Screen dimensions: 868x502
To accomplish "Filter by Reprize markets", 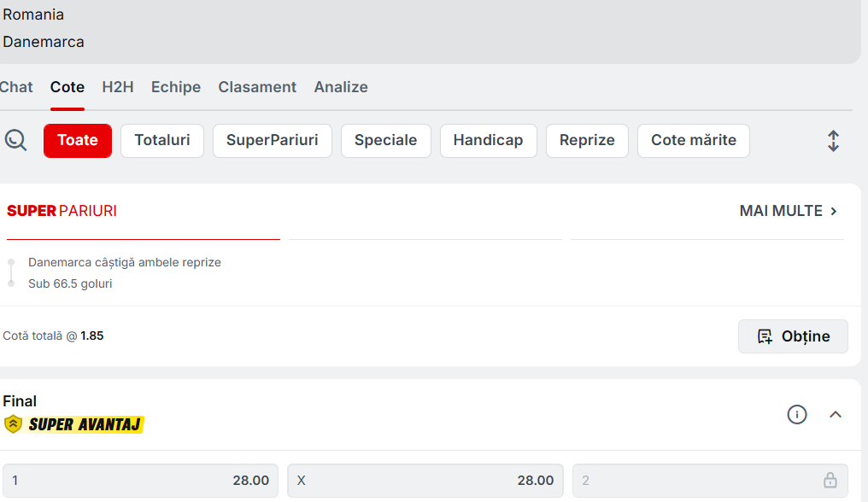I will coord(587,141).
